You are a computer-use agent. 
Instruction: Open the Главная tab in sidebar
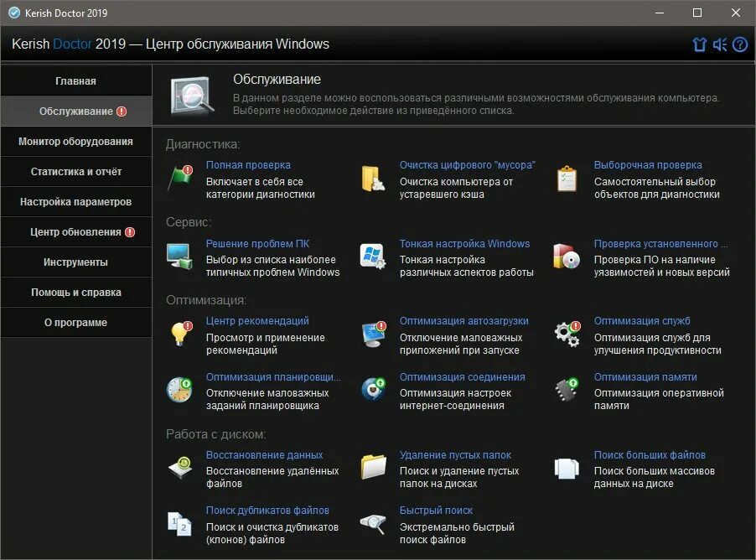click(x=75, y=81)
